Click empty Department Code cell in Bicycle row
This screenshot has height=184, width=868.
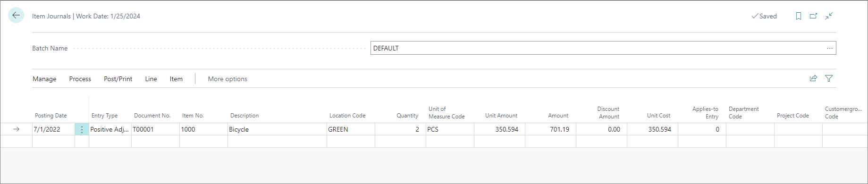click(x=750, y=129)
